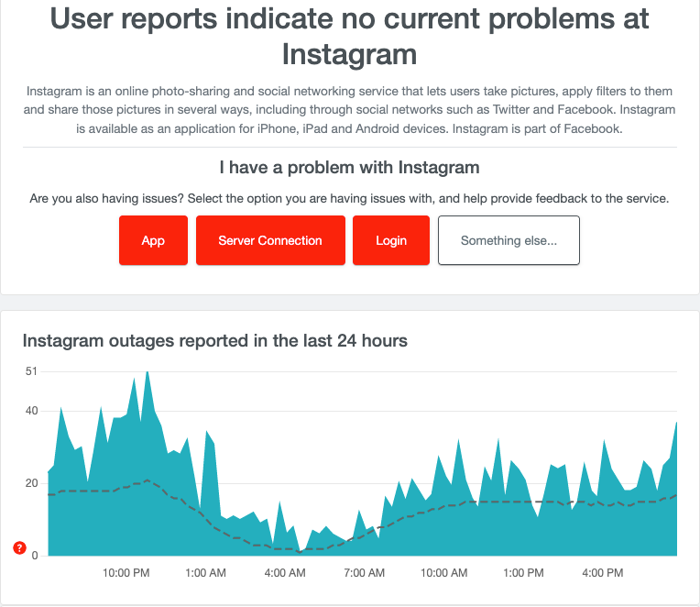
Task: Report a Server Connection problem
Action: click(270, 240)
